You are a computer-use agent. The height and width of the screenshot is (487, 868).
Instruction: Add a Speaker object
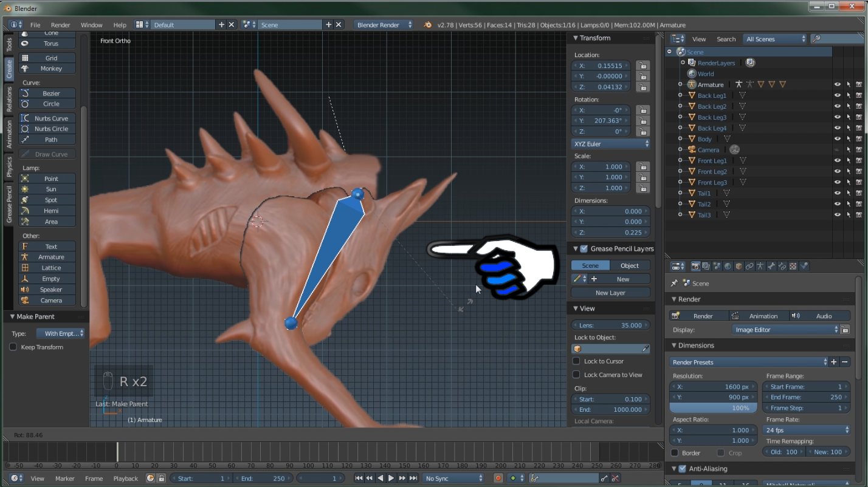[x=47, y=290]
